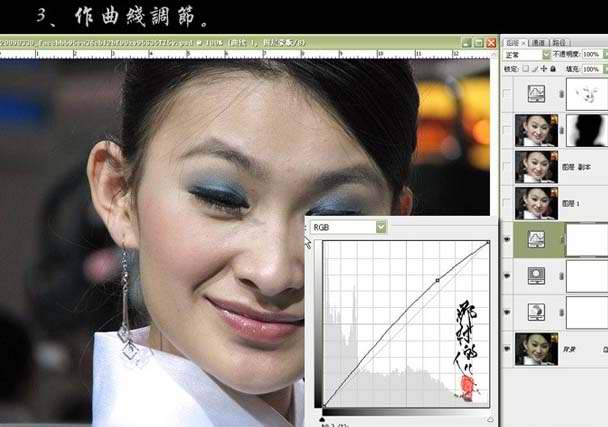This screenshot has height=427, width=608.
Task: Click the 不透明度 100% opacity field
Action: [x=591, y=55]
